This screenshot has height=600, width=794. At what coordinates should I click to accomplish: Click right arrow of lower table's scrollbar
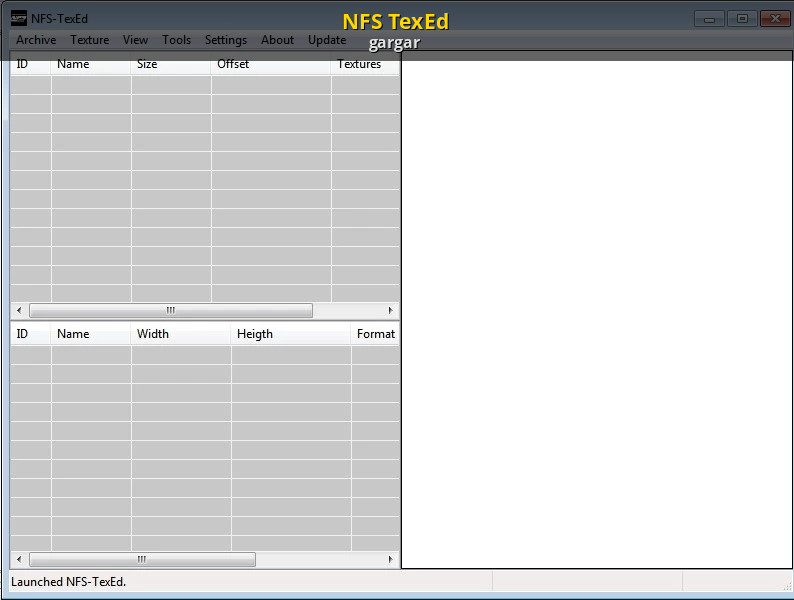(x=390, y=560)
